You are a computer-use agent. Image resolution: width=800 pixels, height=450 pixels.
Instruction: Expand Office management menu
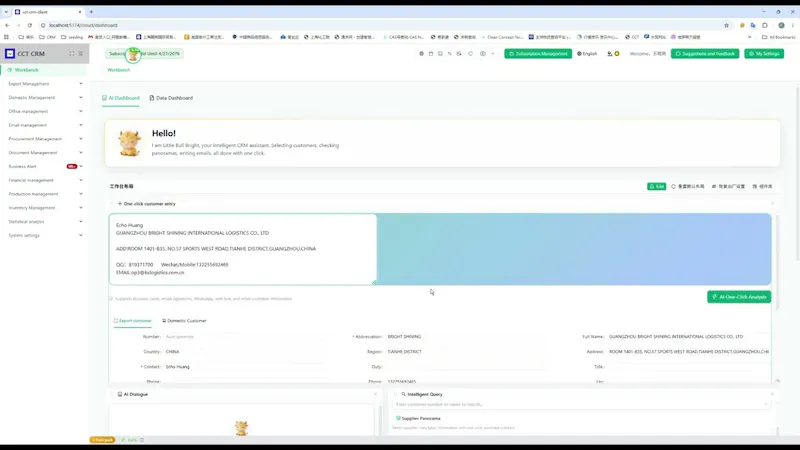point(44,111)
